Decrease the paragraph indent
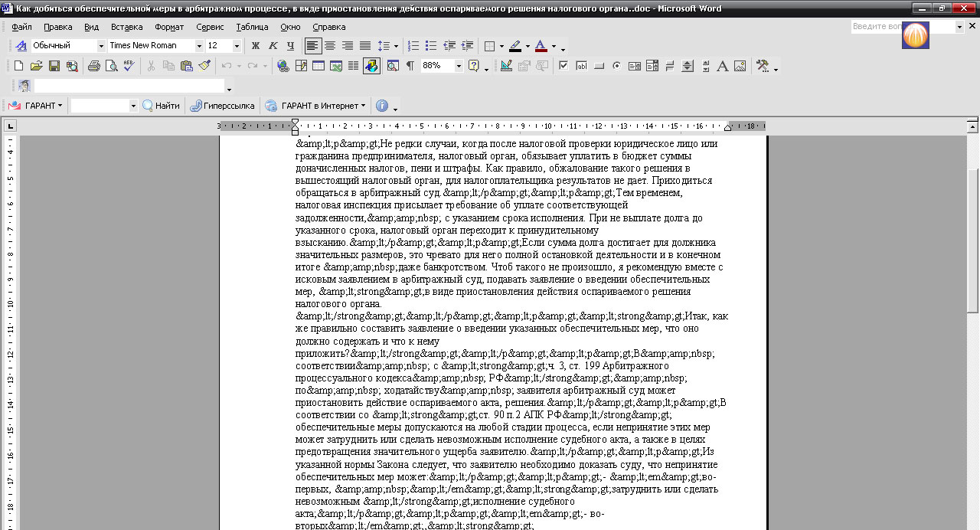Image resolution: width=980 pixels, height=530 pixels. (449, 46)
